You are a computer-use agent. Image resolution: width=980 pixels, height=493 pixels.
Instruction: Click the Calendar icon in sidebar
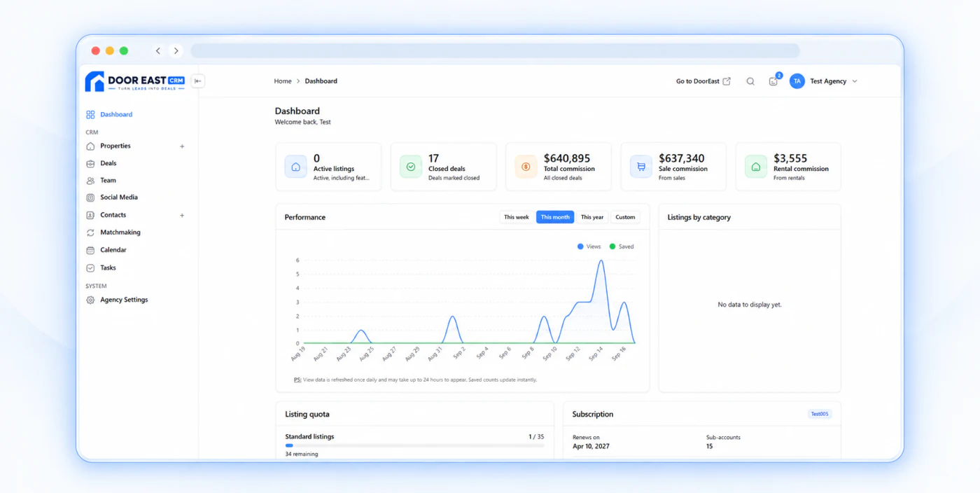tap(90, 250)
